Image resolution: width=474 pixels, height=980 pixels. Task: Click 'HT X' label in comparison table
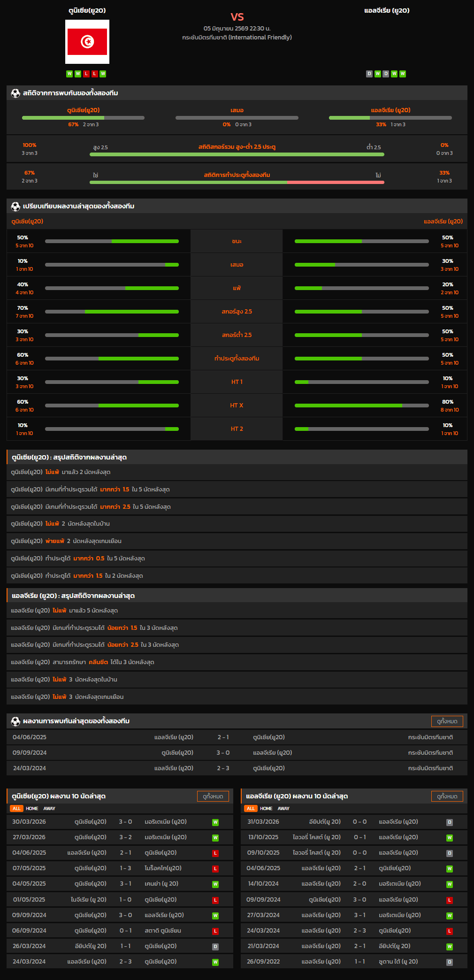pyautogui.click(x=237, y=405)
